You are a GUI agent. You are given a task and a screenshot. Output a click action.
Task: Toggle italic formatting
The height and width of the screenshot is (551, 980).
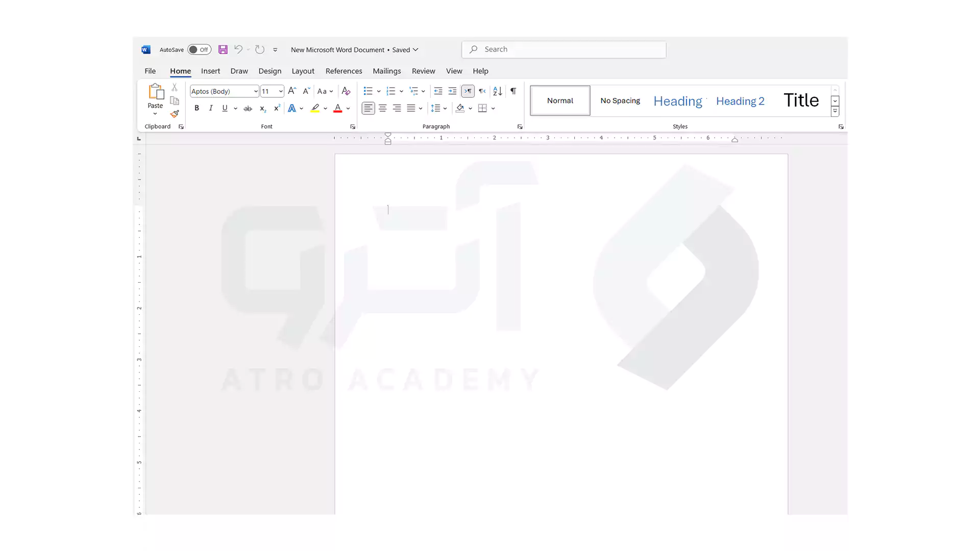tap(211, 108)
